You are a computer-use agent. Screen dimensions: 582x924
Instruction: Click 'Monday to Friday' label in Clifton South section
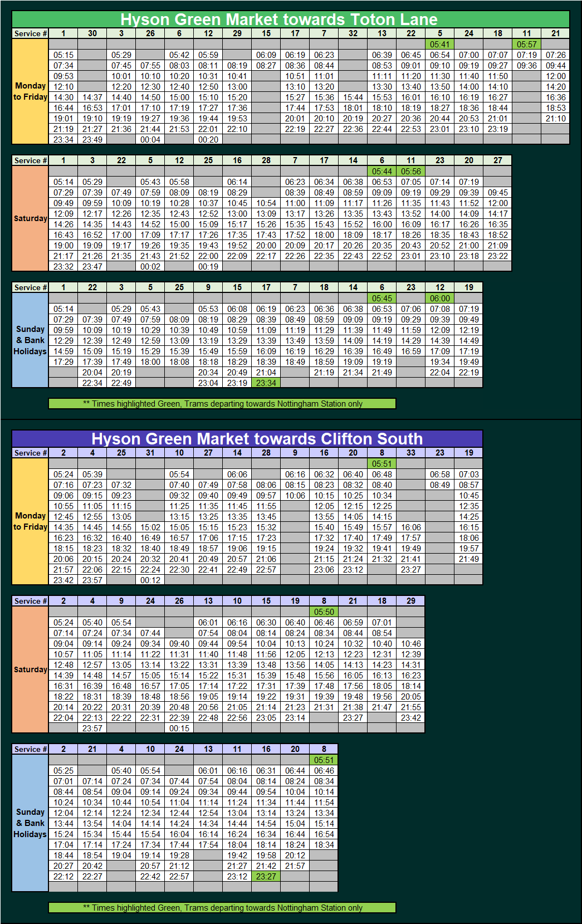31,521
